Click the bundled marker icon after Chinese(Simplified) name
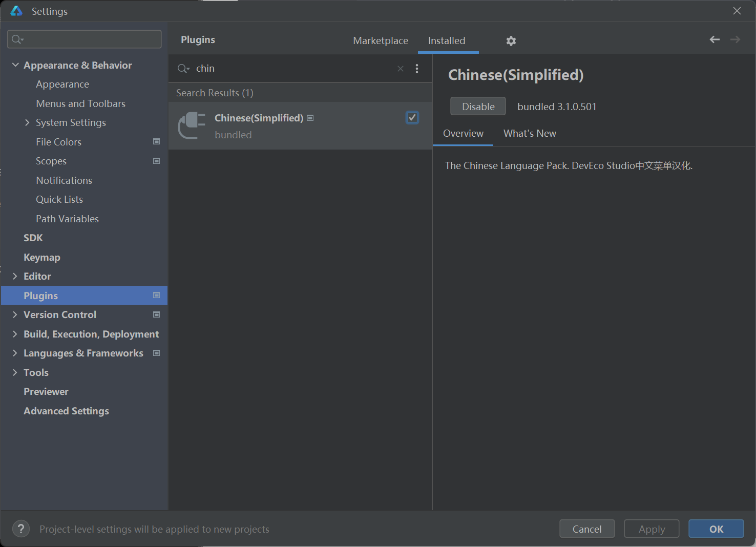The image size is (756, 547). pos(310,118)
